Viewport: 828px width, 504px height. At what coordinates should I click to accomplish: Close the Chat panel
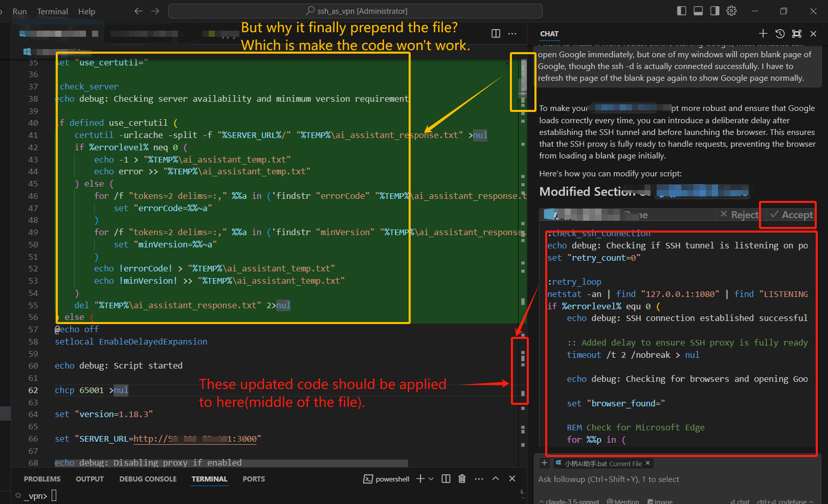tap(813, 33)
